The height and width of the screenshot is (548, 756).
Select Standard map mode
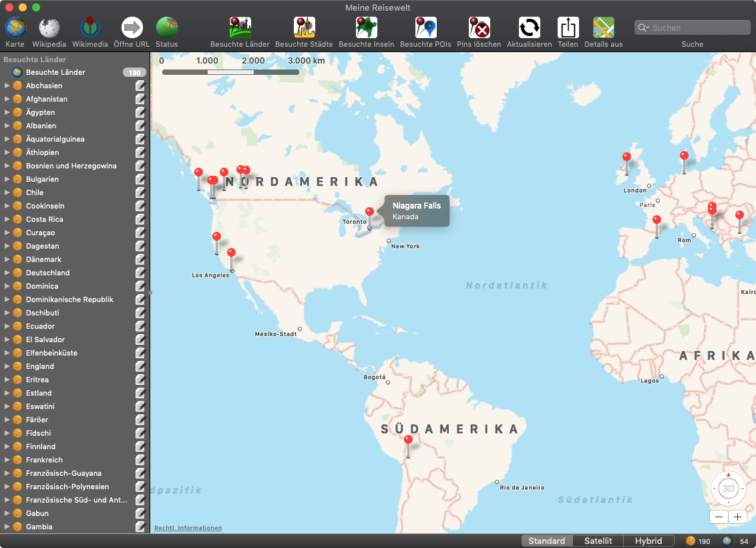(546, 541)
